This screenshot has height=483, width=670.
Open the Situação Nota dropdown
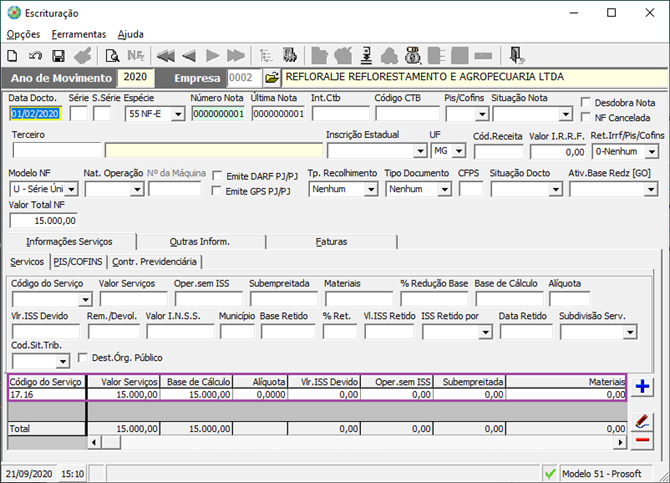coord(565,114)
